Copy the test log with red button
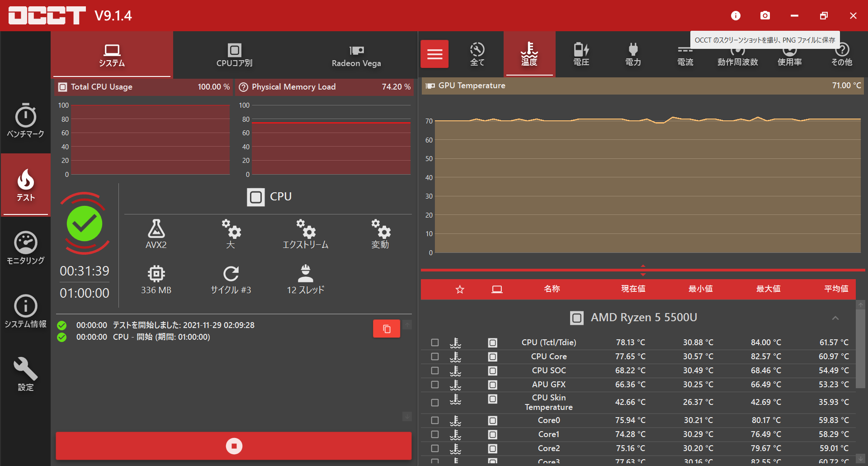The height and width of the screenshot is (466, 868). 387,329
